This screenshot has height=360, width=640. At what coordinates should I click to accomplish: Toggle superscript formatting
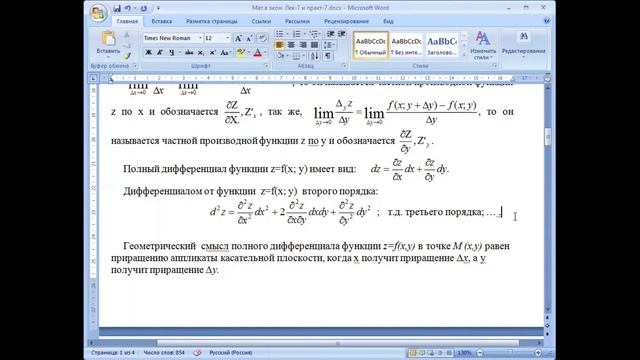pos(213,52)
